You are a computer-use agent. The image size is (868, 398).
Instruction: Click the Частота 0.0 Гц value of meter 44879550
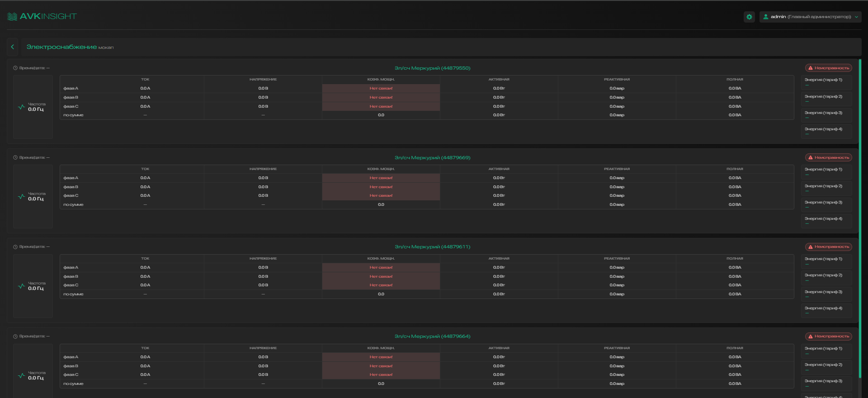[36, 109]
